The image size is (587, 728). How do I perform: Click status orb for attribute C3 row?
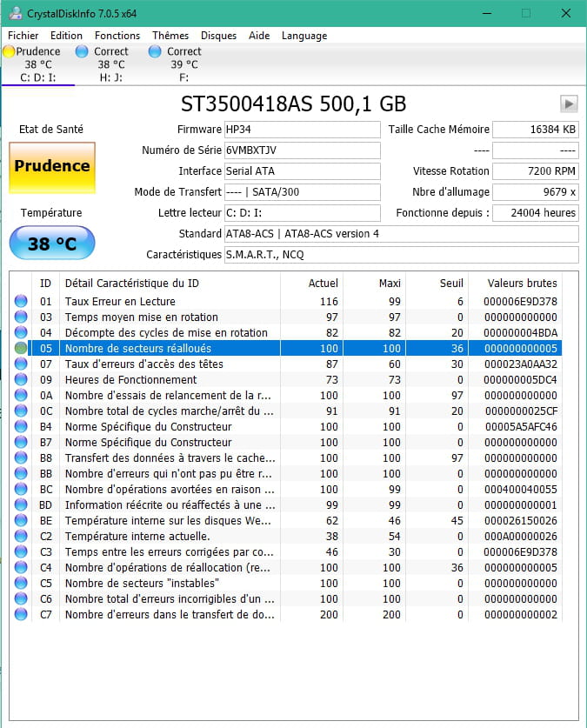pos(21,551)
